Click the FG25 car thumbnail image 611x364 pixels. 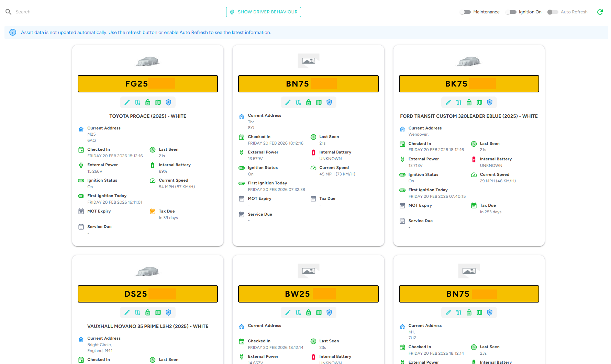[x=148, y=61]
